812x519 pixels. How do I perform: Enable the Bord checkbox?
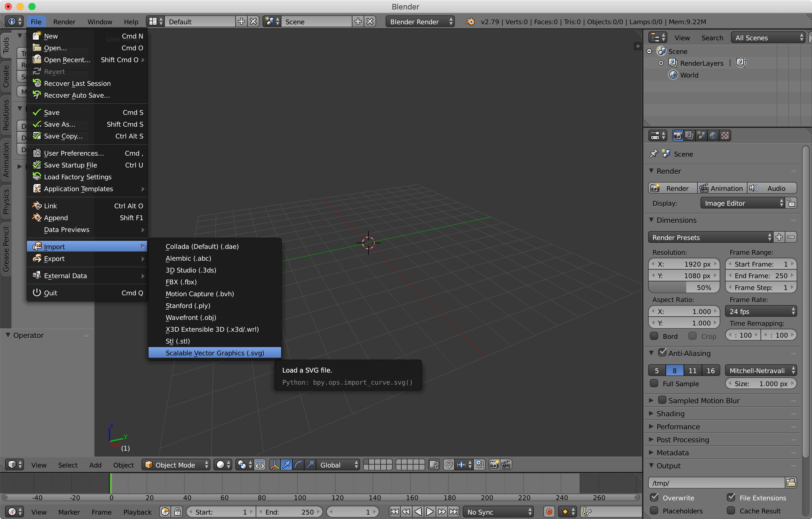click(x=654, y=336)
